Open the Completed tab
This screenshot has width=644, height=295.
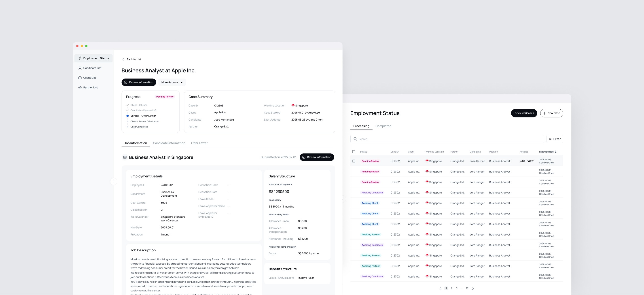coord(383,126)
